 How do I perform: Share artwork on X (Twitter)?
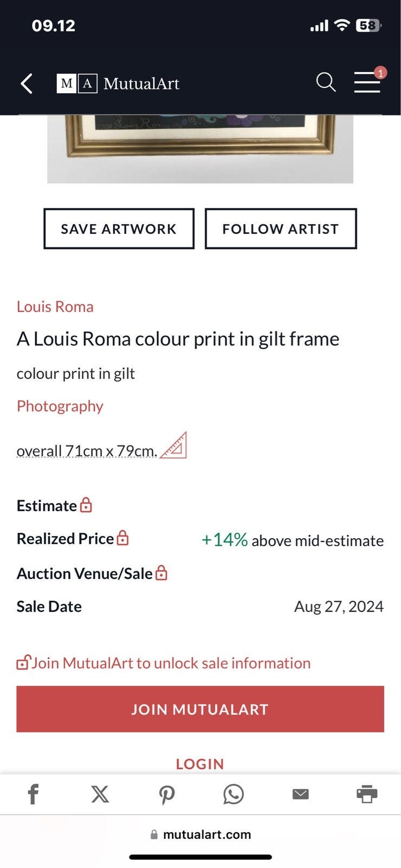[100, 794]
